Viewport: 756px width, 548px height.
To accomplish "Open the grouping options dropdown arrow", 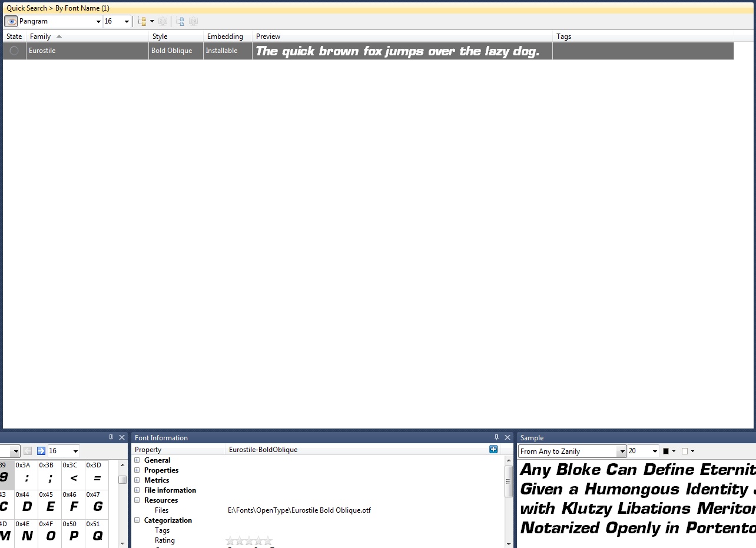I will 152,21.
